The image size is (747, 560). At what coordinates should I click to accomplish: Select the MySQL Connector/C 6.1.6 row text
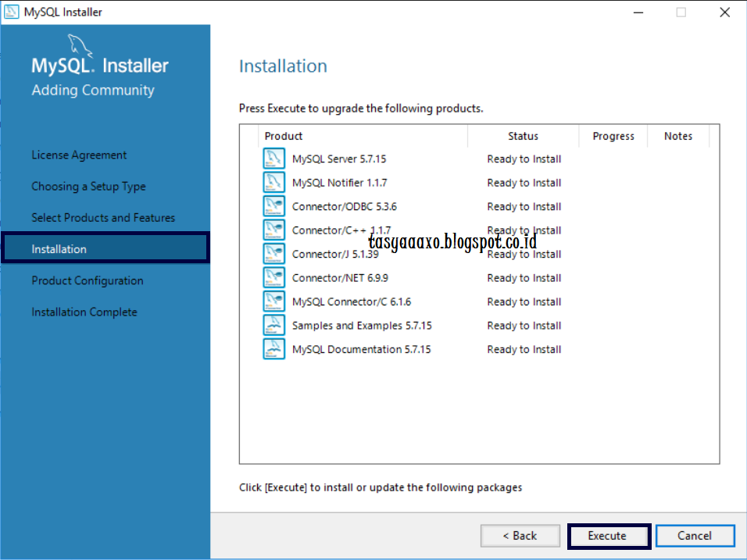tap(352, 302)
